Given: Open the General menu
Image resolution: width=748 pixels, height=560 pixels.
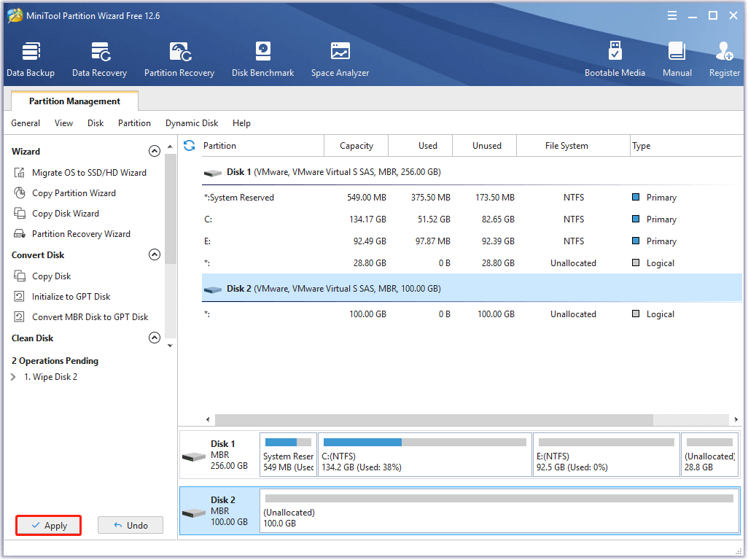Looking at the screenshot, I should pyautogui.click(x=26, y=123).
